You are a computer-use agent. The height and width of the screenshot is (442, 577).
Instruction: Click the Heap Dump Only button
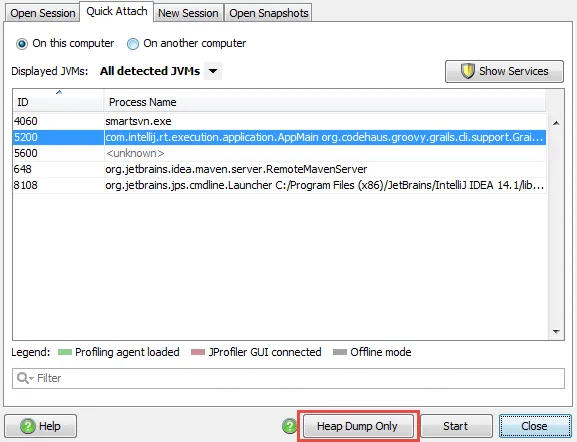pyautogui.click(x=358, y=426)
